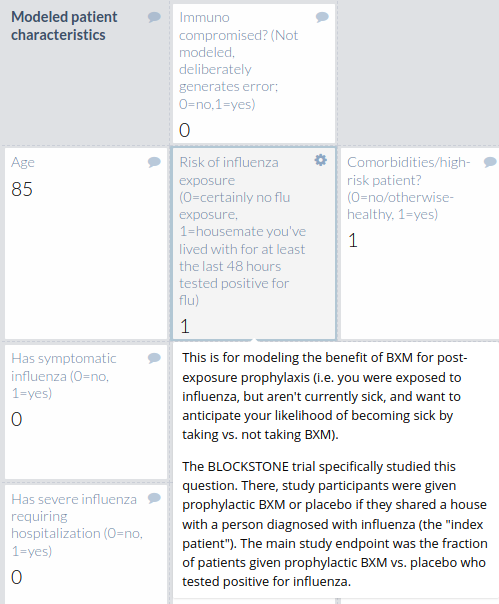Click the BLOCKSTONE trial description paragraph
This screenshot has height=604, width=499.
pyautogui.click(x=335, y=524)
